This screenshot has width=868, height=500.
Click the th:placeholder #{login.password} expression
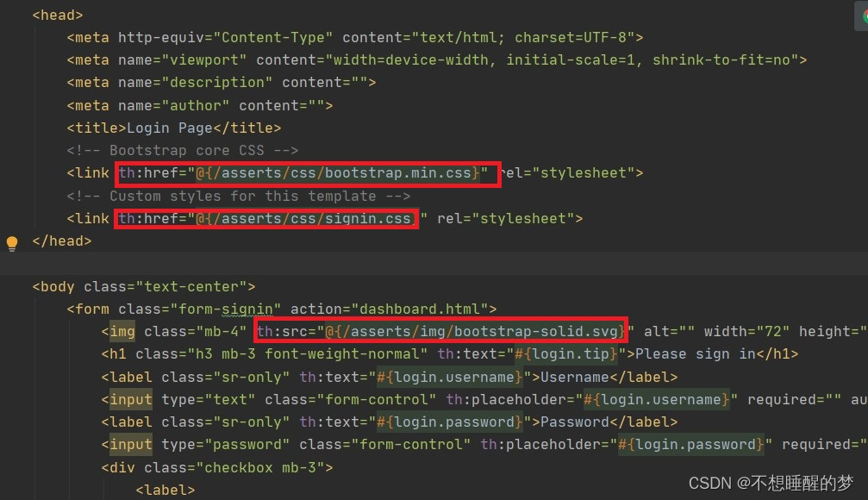pos(690,445)
